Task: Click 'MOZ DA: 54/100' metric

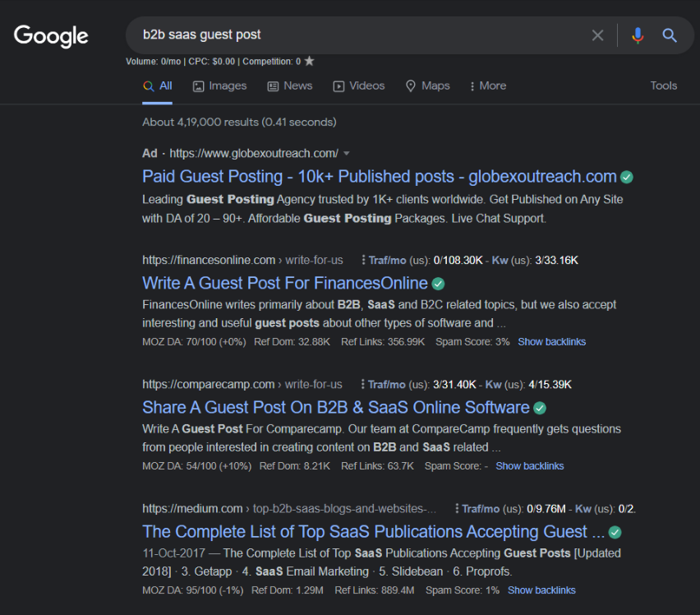Action: pos(197,466)
